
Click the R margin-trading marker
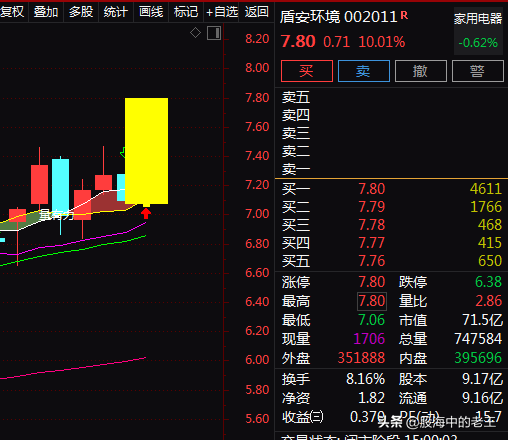(404, 15)
